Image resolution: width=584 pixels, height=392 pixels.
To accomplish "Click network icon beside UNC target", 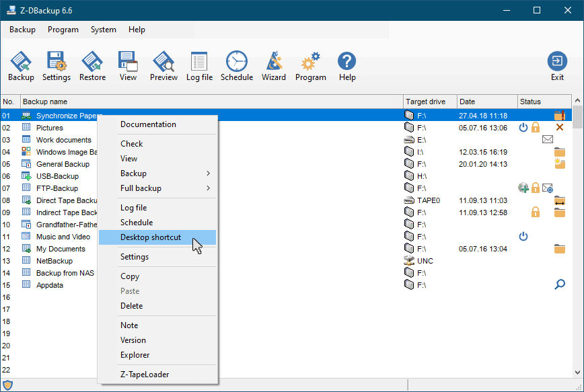I will (x=409, y=261).
